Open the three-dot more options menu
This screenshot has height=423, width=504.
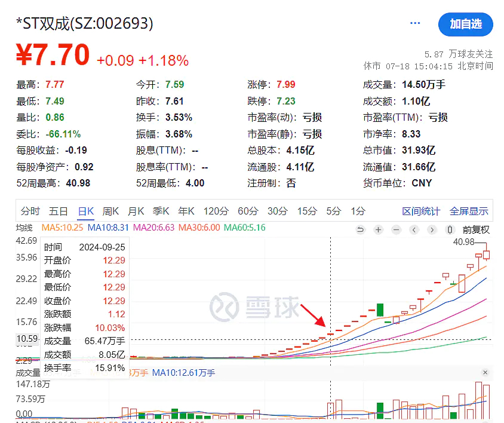[x=415, y=23]
